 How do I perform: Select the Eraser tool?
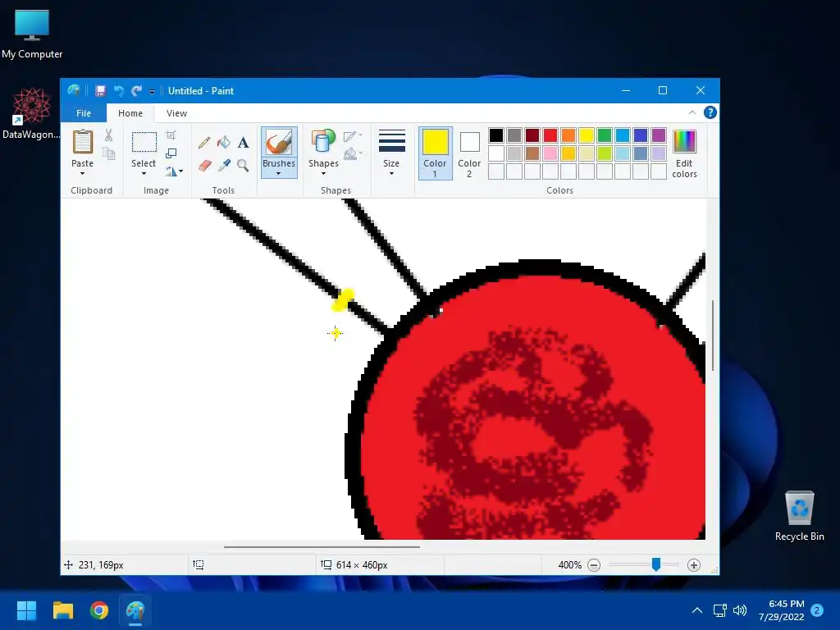(204, 165)
